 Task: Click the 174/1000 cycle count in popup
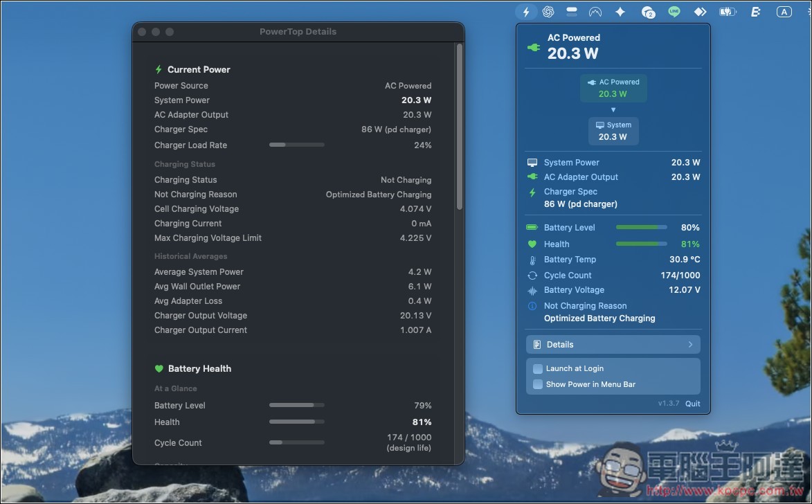click(680, 276)
